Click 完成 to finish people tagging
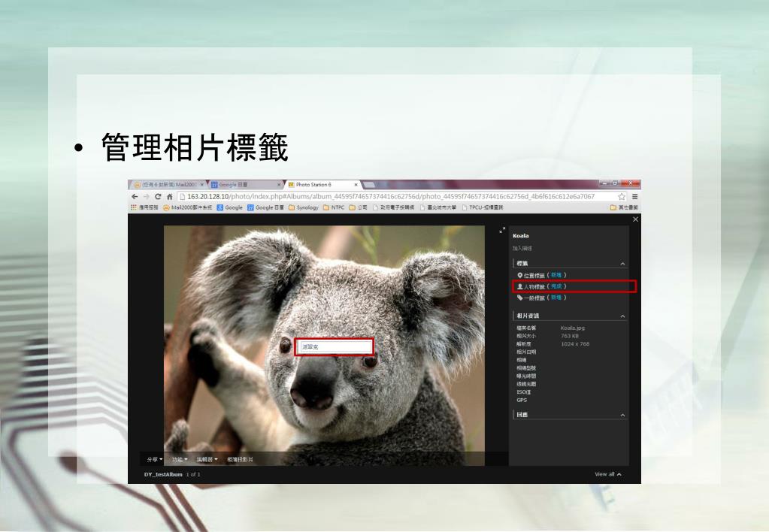Image resolution: width=769 pixels, height=532 pixels. click(556, 286)
